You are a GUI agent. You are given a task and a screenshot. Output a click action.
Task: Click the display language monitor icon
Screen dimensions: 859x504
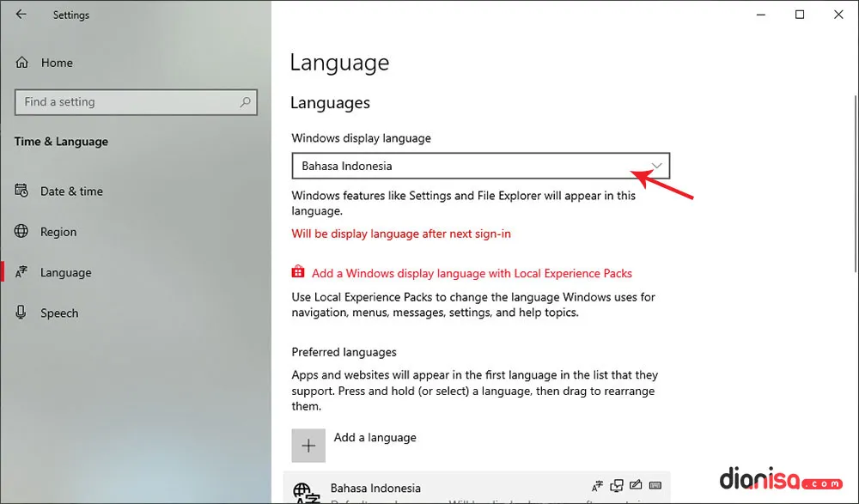coord(616,485)
